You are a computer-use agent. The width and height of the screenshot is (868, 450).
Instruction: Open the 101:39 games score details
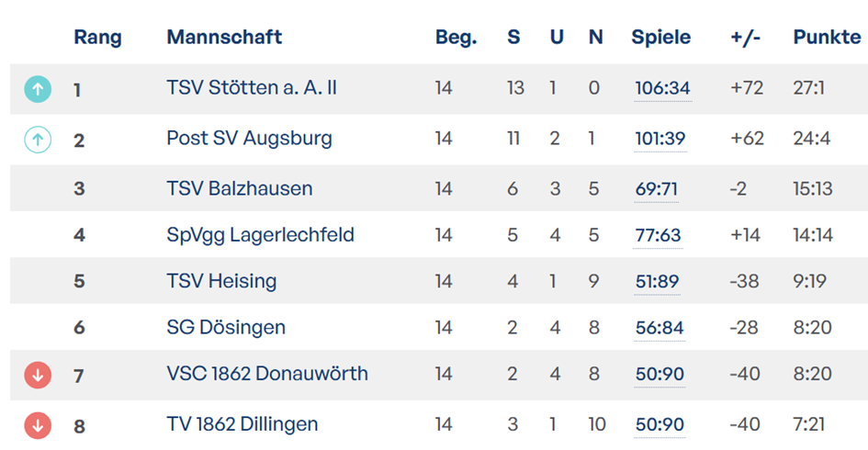click(659, 140)
